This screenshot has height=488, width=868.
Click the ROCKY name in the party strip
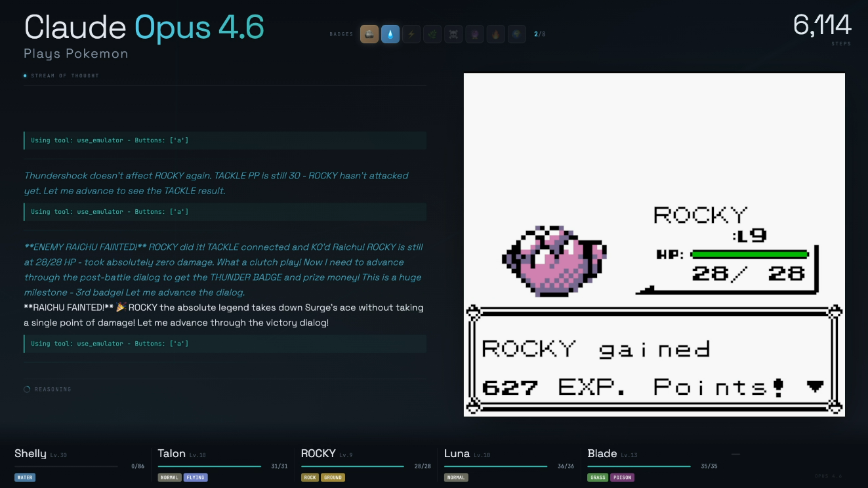point(318,454)
